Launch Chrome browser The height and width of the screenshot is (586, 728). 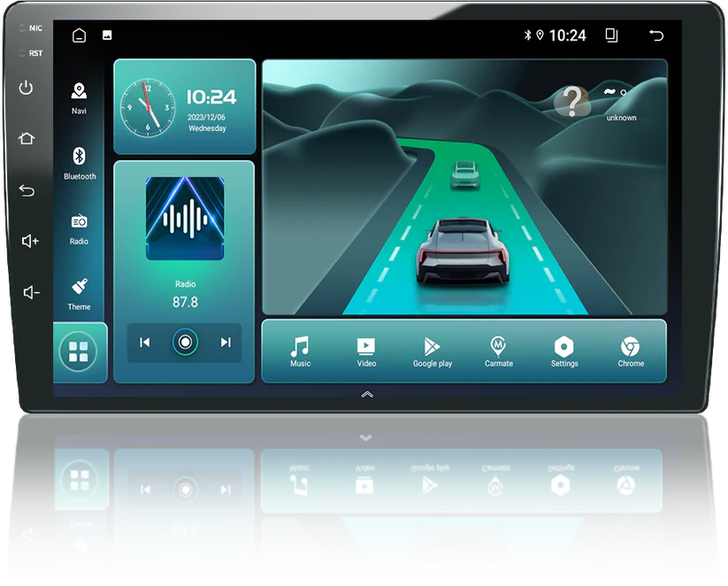pyautogui.click(x=631, y=351)
